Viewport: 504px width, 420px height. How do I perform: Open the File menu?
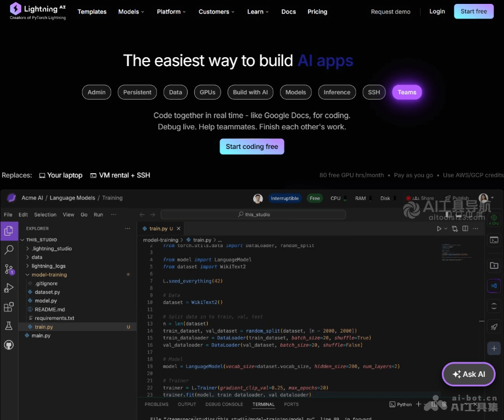pos(8,214)
